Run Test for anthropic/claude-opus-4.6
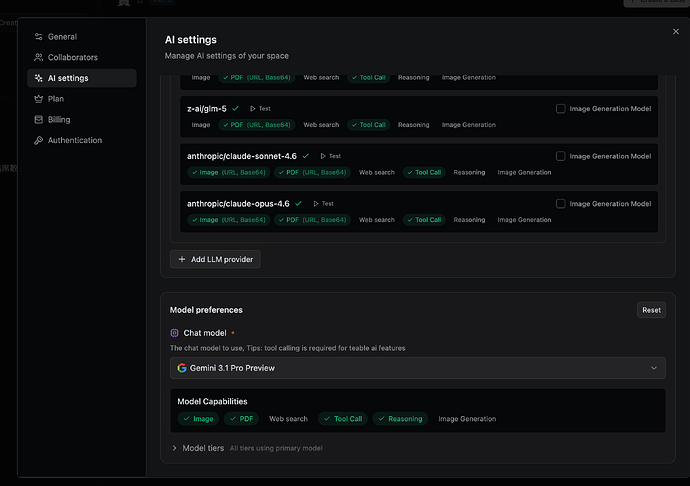 [323, 204]
